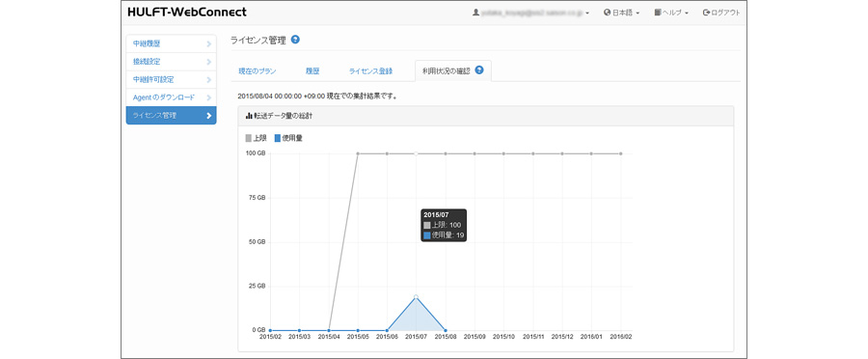
Task: Switch to the 履歴 tab
Action: [312, 70]
